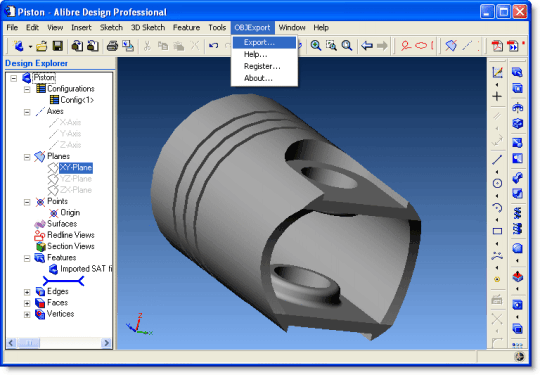Select Config<1> in the tree
Image resolution: width=540 pixels, height=375 pixels.
pos(77,100)
